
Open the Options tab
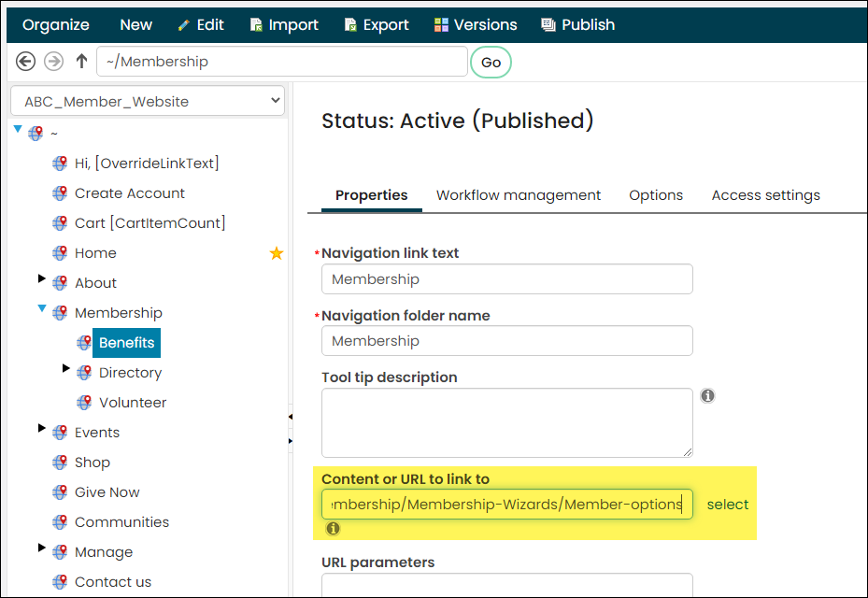[x=656, y=195]
